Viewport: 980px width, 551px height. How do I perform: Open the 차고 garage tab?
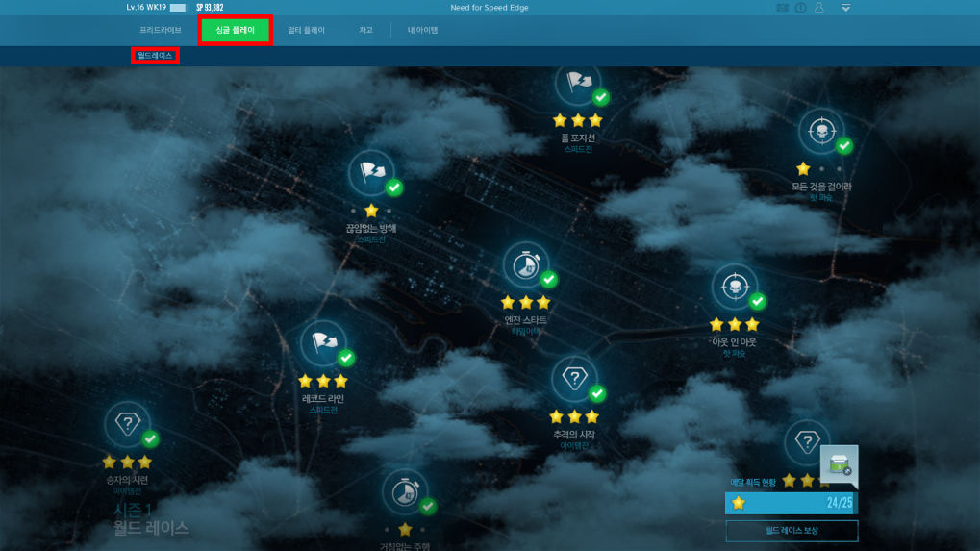pos(365,31)
